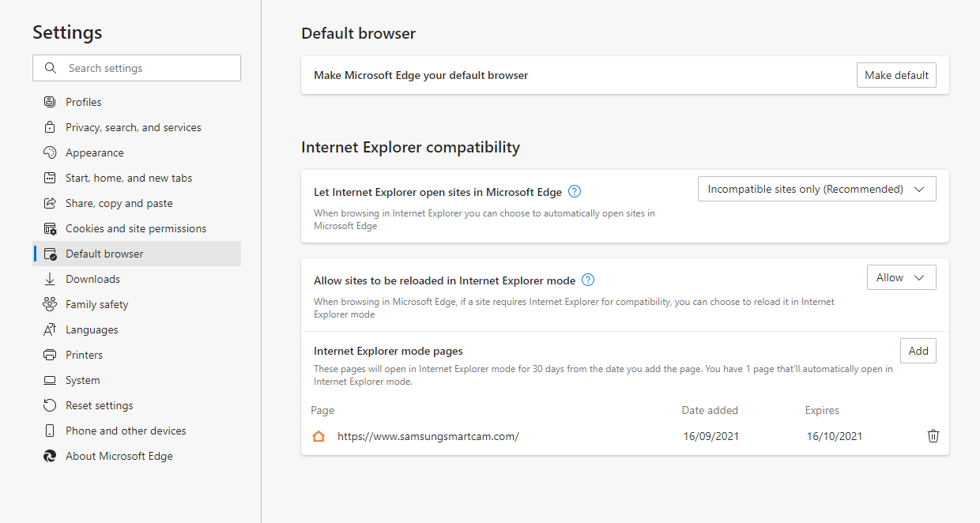Click the https://www.samsungsmartcam.com/ page entry
980x523 pixels.
point(428,436)
